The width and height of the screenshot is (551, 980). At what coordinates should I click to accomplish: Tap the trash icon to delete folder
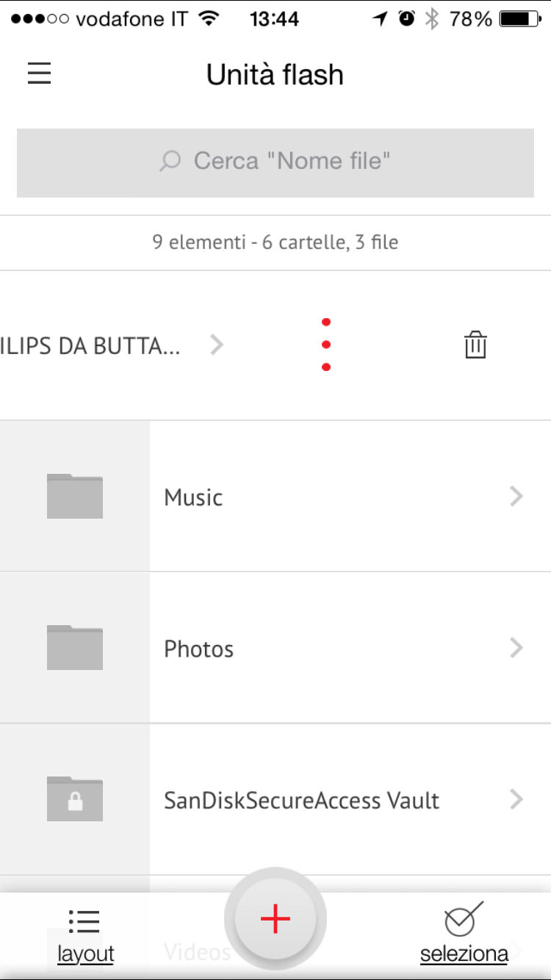tap(475, 345)
